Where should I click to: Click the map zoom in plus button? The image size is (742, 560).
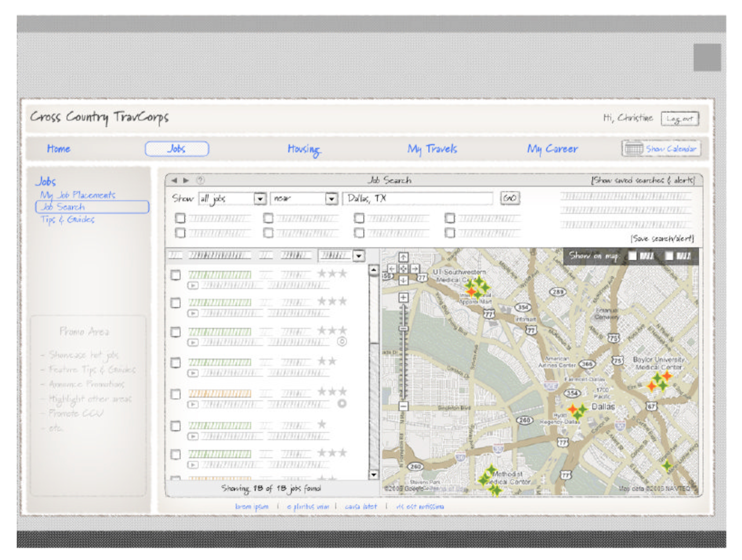coord(403,298)
